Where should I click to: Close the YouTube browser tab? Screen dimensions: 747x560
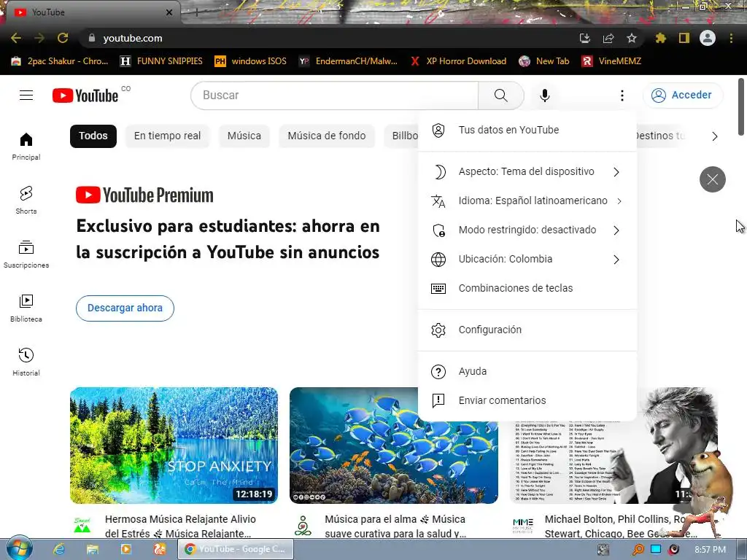[x=169, y=12]
